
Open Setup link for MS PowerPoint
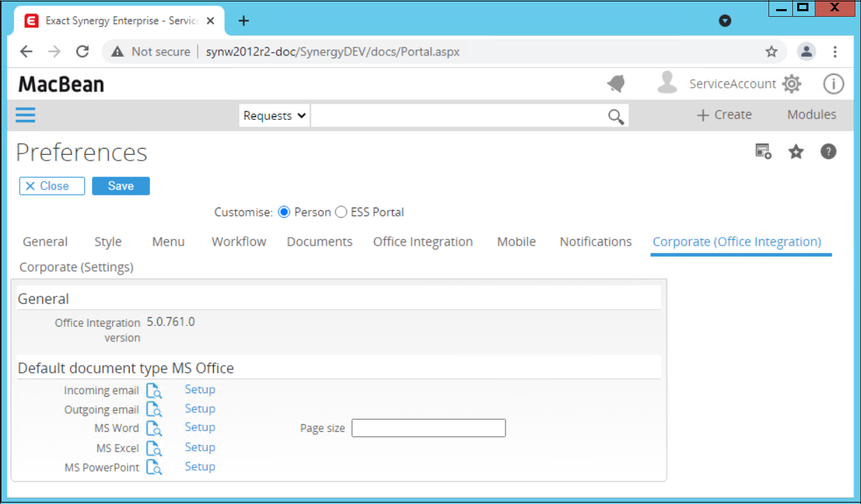[200, 466]
